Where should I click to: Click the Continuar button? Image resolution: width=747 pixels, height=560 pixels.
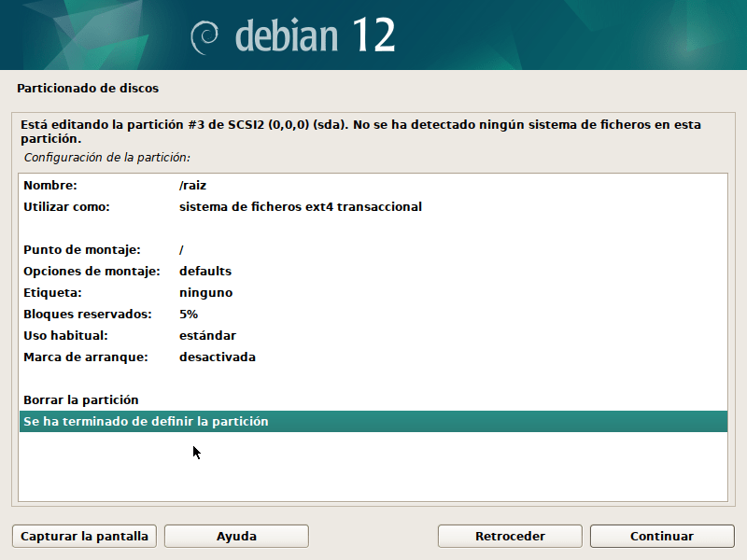pos(662,536)
